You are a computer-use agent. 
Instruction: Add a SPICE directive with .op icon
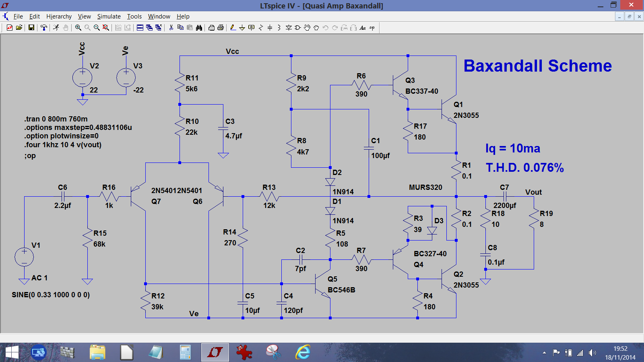click(x=372, y=27)
